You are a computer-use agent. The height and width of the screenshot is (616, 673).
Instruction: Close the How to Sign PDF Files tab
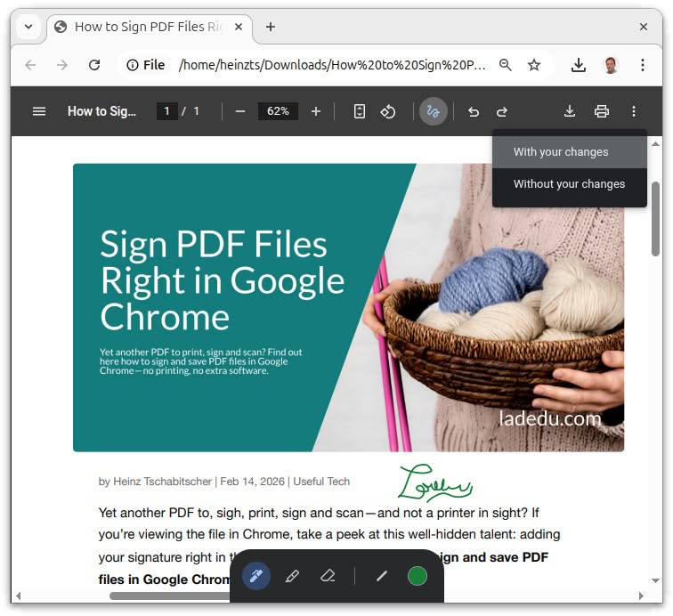[239, 27]
